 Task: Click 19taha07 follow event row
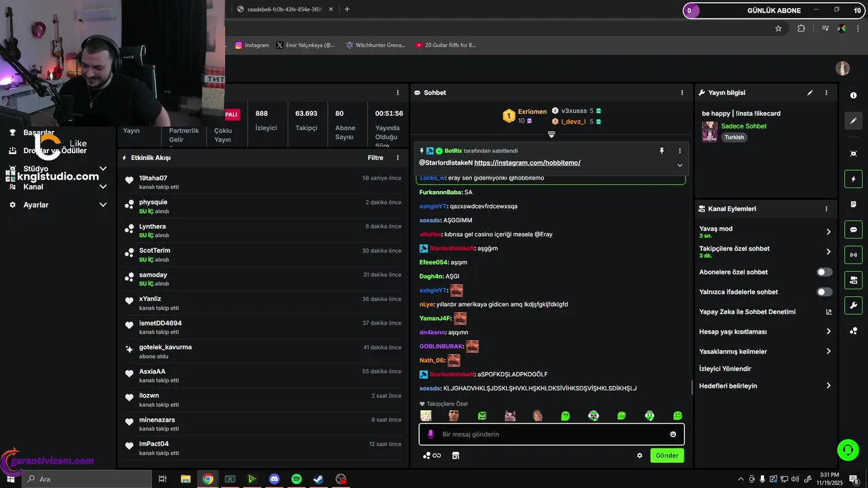tap(263, 182)
